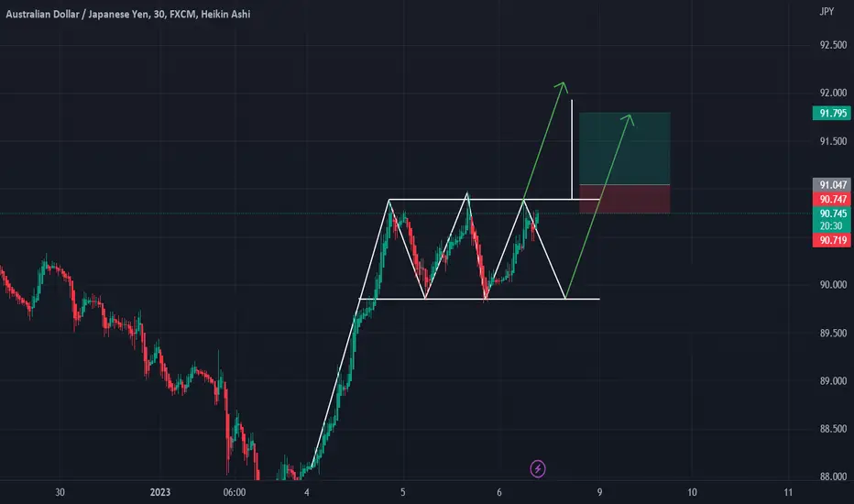Click the 89.500 price axis value
The width and height of the screenshot is (854, 504).
[x=833, y=333]
